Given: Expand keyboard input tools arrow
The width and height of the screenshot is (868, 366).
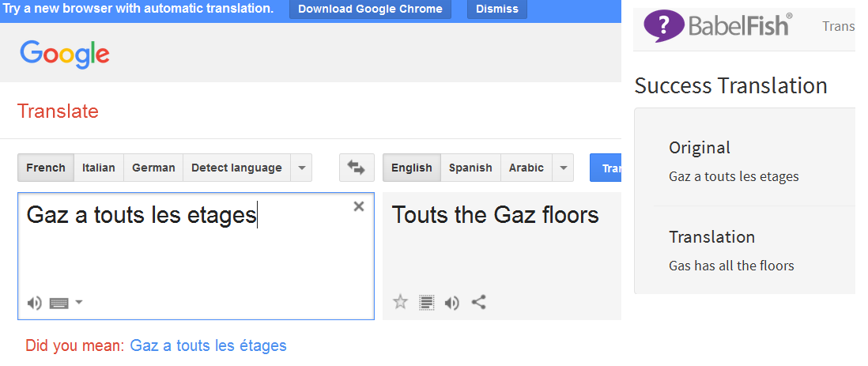Looking at the screenshot, I should (x=78, y=302).
